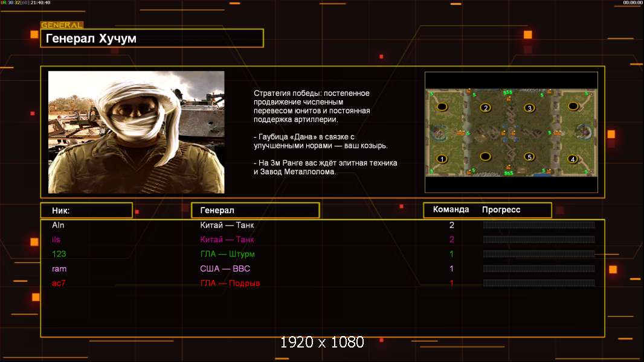
Task: Click the 00:00:00 timer text
Action: point(633,2)
